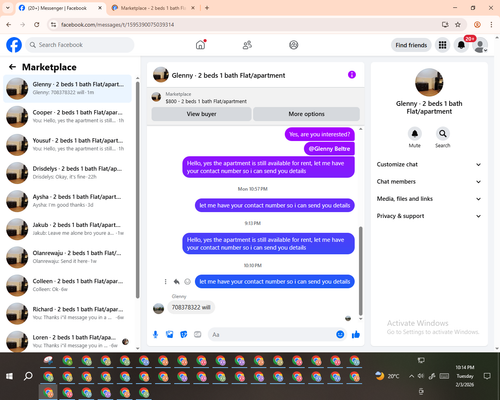
Task: Expand Privacy & support section
Action: coord(429,216)
